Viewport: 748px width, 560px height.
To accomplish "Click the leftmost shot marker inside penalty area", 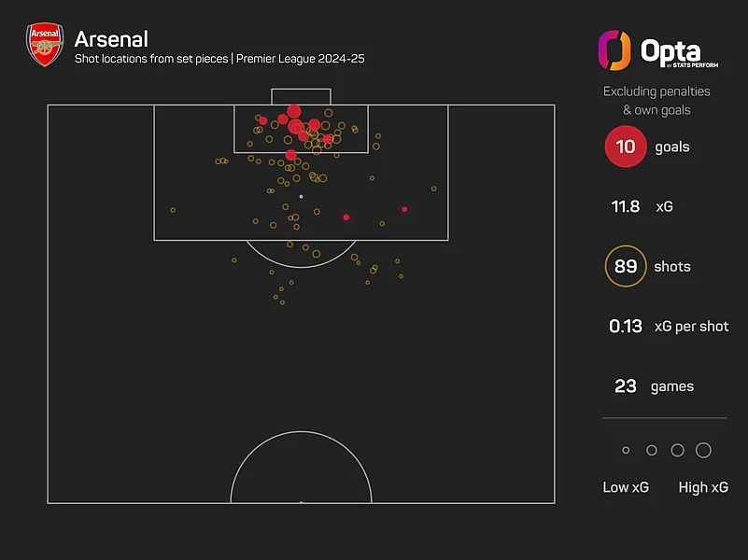I will tap(173, 210).
